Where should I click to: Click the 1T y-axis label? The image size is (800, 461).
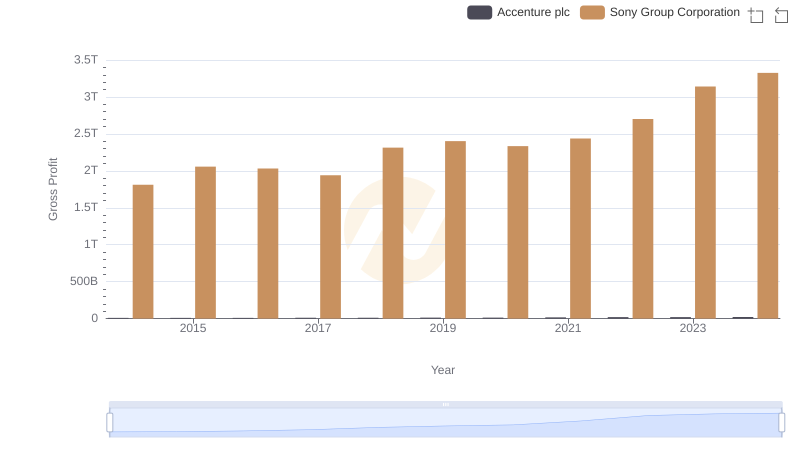pyautogui.click(x=91, y=244)
